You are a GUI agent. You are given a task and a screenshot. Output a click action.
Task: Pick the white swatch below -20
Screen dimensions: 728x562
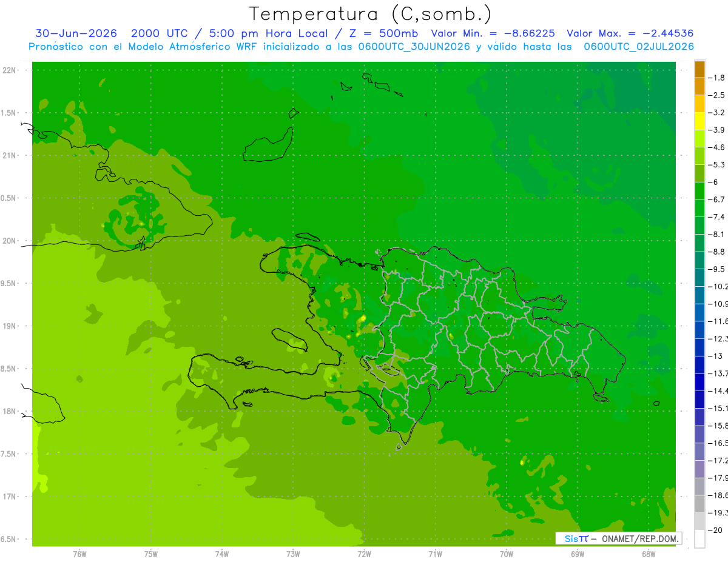pyautogui.click(x=699, y=539)
